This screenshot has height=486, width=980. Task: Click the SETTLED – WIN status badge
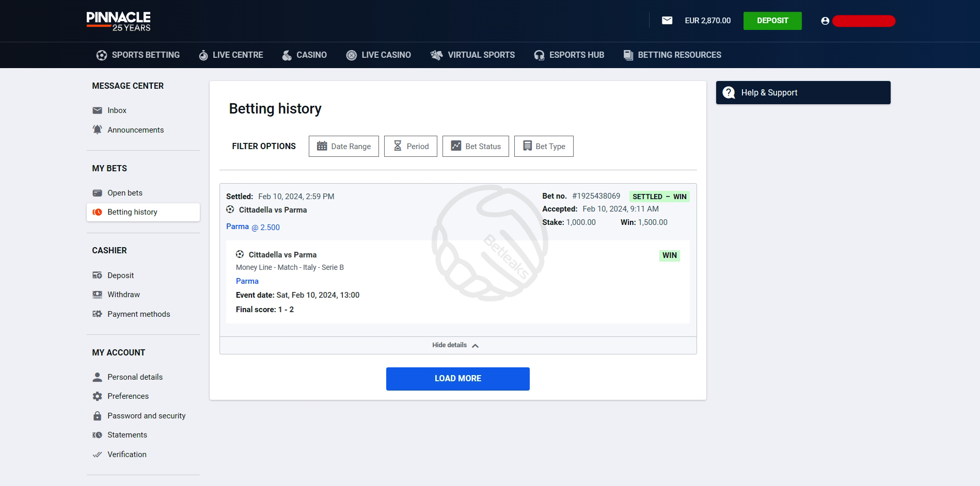(659, 197)
